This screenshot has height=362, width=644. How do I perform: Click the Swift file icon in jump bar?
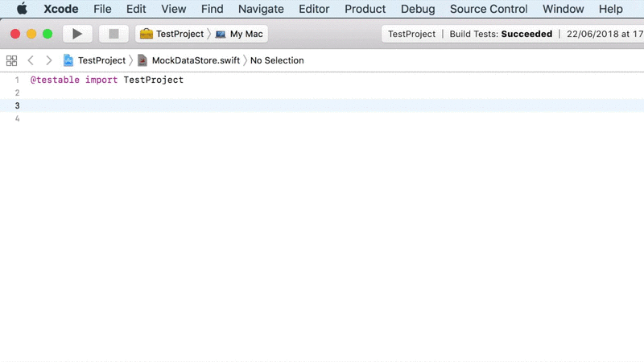click(x=142, y=60)
